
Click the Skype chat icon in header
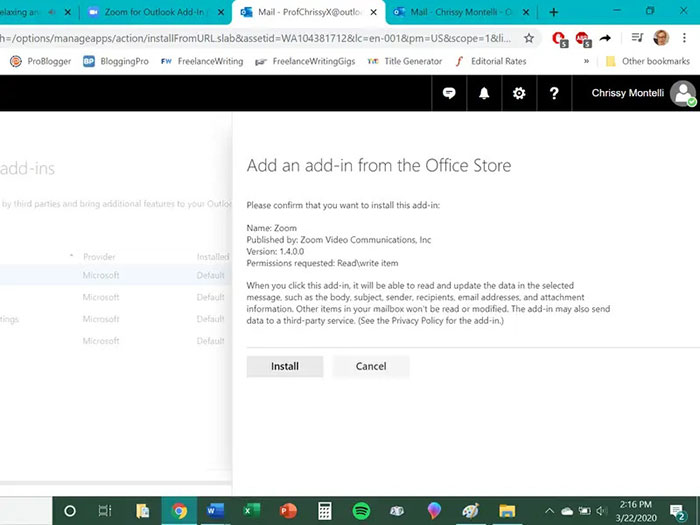tap(450, 93)
